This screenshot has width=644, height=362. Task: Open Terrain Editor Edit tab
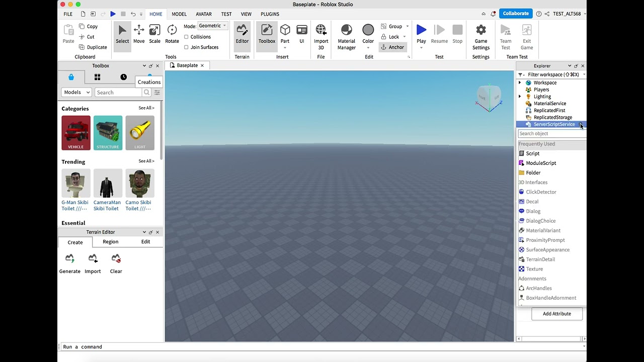point(145,242)
